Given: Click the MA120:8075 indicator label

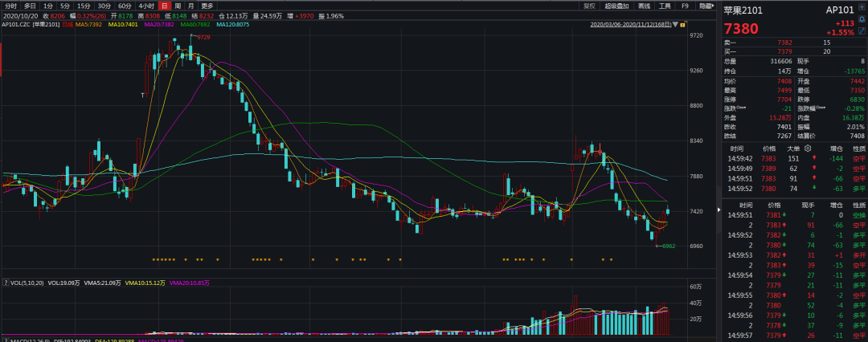Looking at the screenshot, I should click(234, 25).
